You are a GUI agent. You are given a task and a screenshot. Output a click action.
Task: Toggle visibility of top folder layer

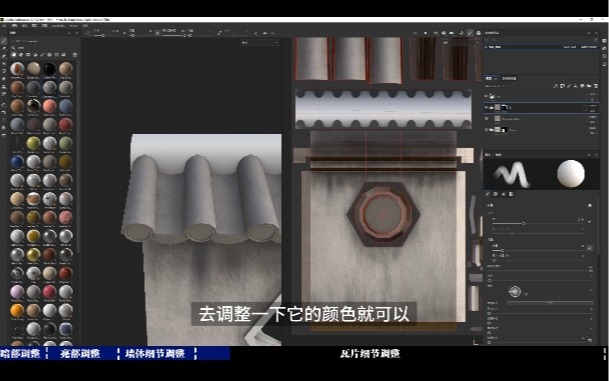[x=487, y=96]
